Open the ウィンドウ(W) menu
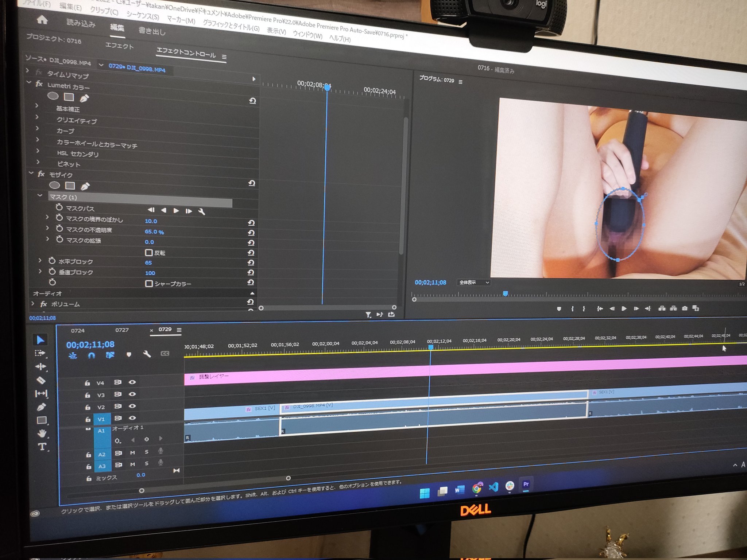The width and height of the screenshot is (747, 560). 307,35
